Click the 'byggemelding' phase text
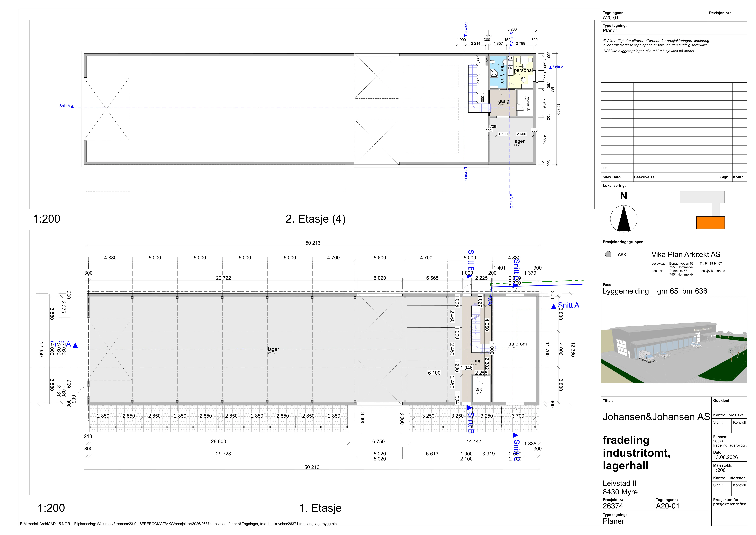 (x=626, y=291)
